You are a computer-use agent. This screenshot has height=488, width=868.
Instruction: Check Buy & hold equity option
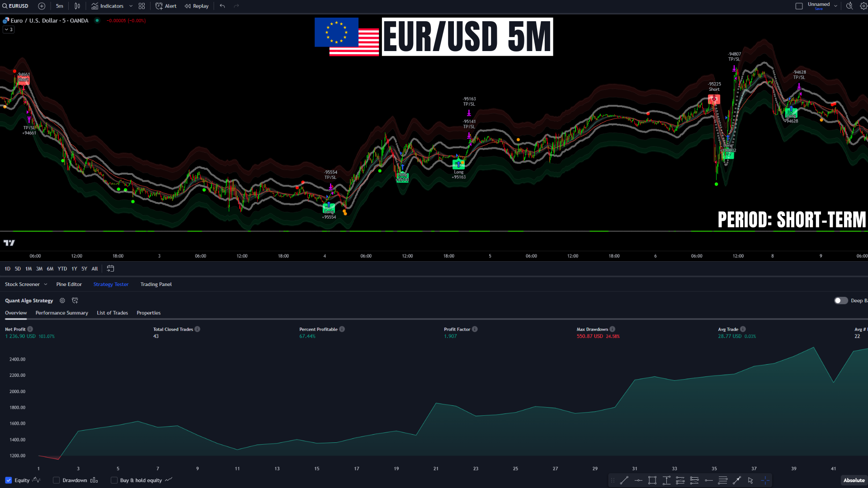(x=114, y=480)
